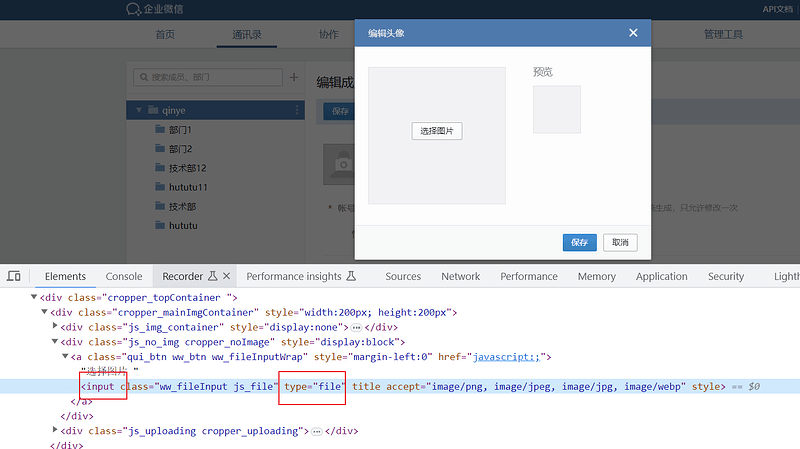
Task: Click ellipsis badge in js_uploading node
Action: coord(317,432)
